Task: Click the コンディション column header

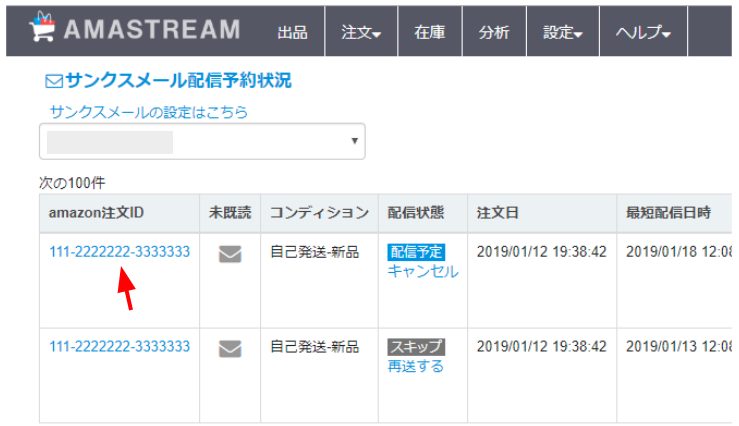Action: point(319,213)
